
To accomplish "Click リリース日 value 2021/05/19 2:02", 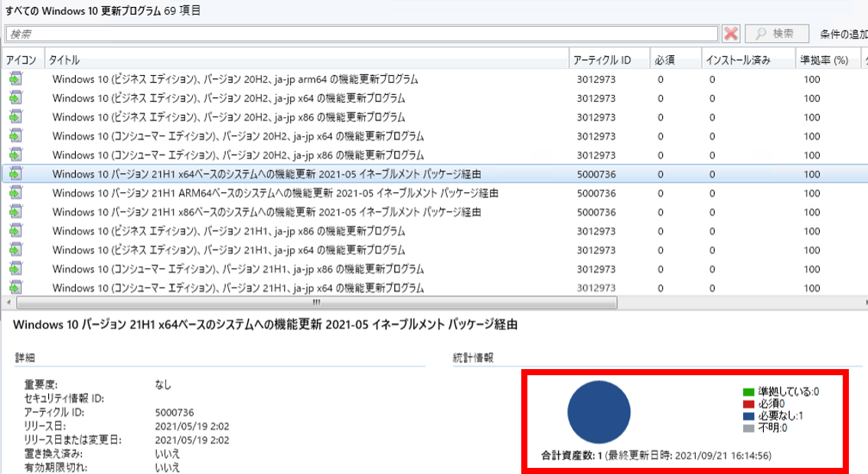I will tap(192, 427).
